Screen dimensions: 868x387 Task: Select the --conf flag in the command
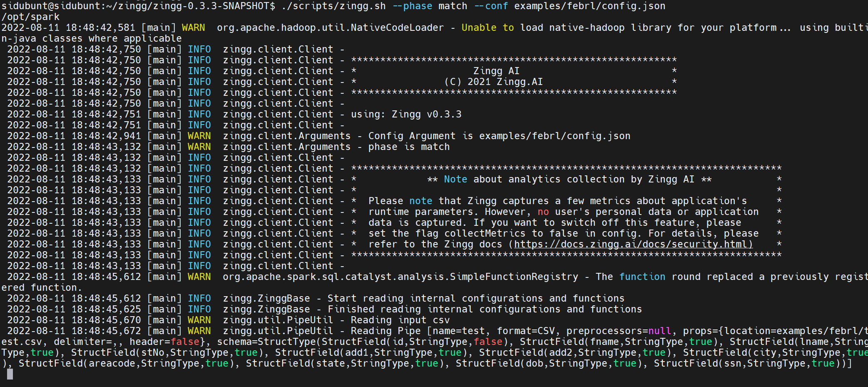click(x=492, y=6)
